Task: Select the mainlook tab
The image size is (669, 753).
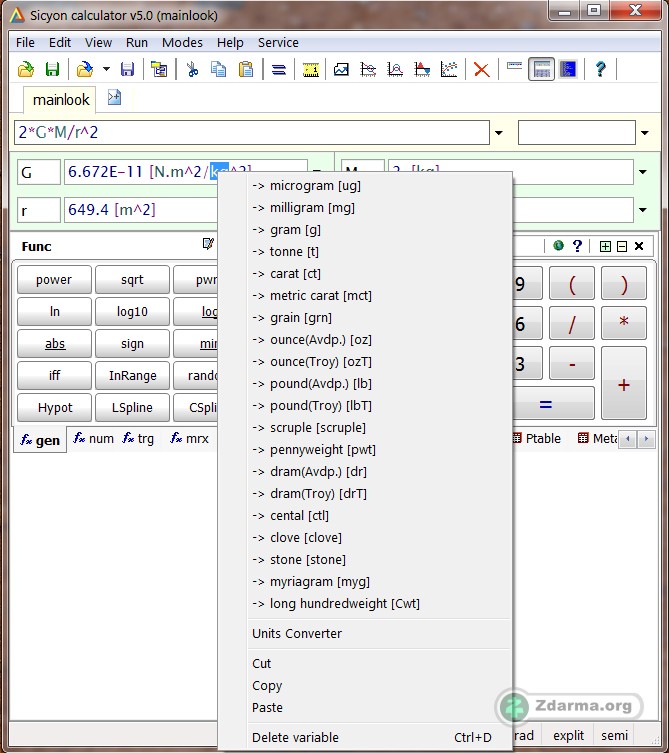Action: point(61,100)
